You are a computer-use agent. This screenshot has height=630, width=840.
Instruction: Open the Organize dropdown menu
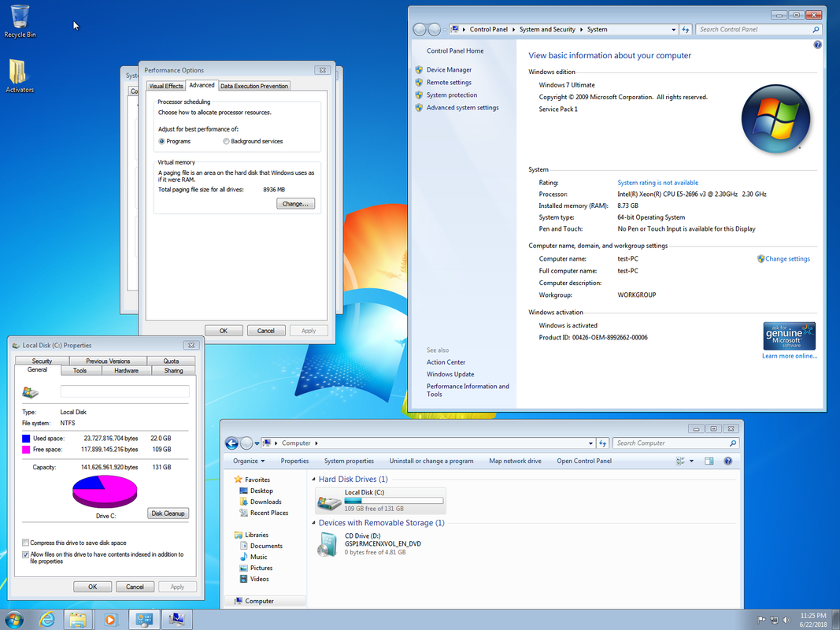pyautogui.click(x=249, y=461)
